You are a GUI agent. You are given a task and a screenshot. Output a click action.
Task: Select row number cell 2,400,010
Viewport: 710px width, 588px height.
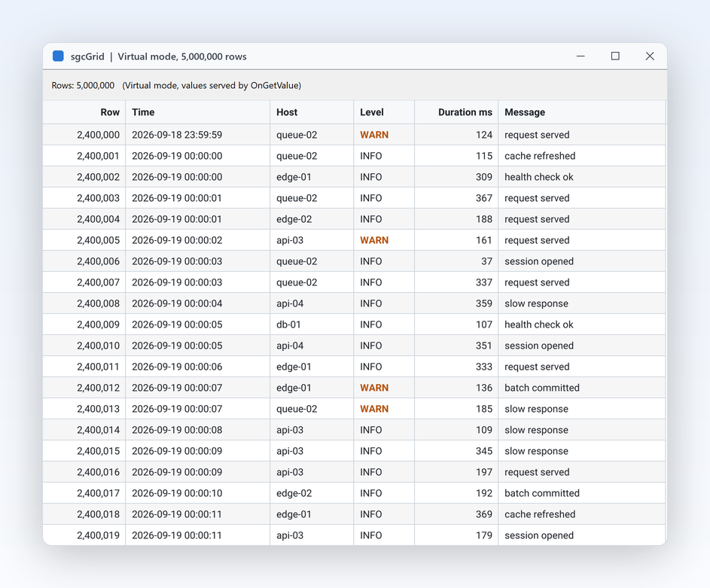[84, 346]
